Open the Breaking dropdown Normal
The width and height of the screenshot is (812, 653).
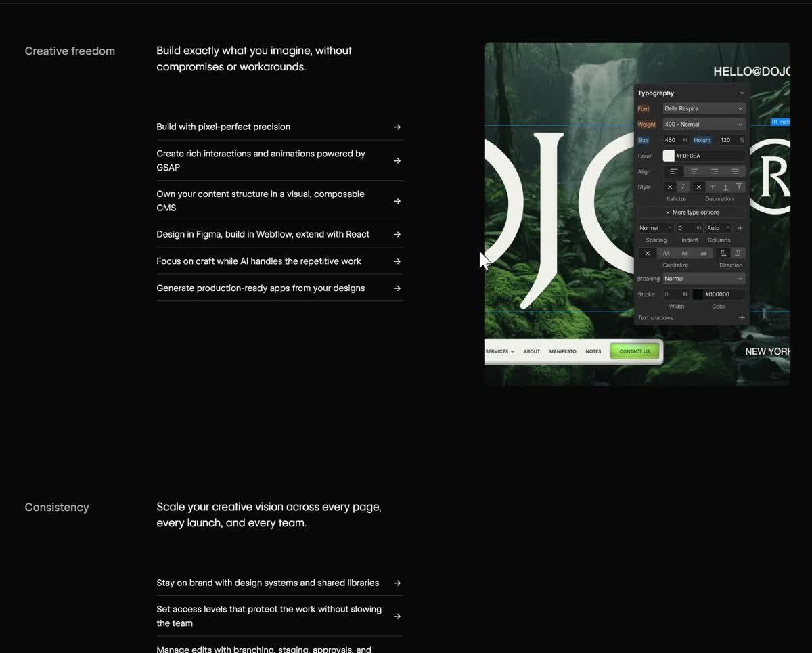(x=704, y=279)
